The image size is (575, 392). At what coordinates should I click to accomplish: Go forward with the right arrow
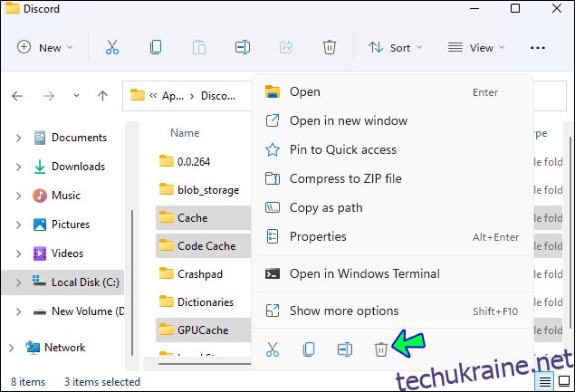click(x=49, y=96)
